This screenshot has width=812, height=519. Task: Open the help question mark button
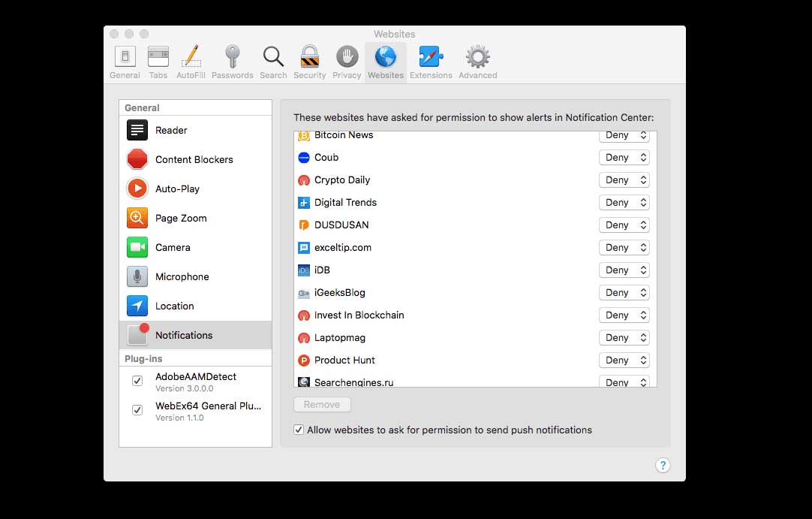click(663, 465)
